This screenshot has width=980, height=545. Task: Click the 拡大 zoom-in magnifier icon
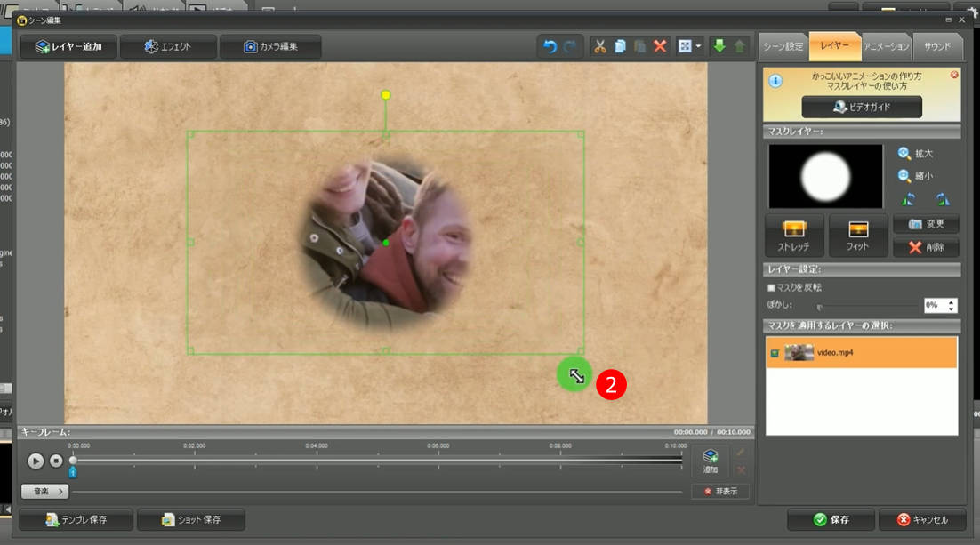pos(904,154)
